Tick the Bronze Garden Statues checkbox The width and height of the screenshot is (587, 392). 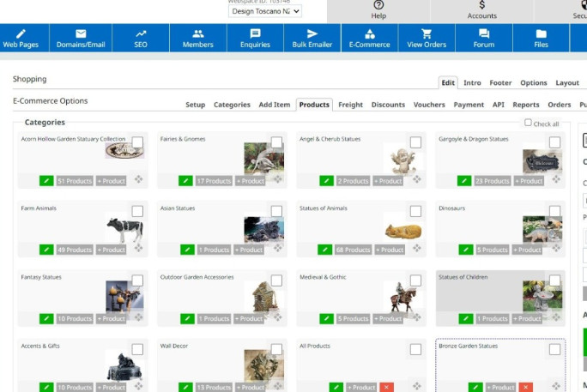pos(554,349)
